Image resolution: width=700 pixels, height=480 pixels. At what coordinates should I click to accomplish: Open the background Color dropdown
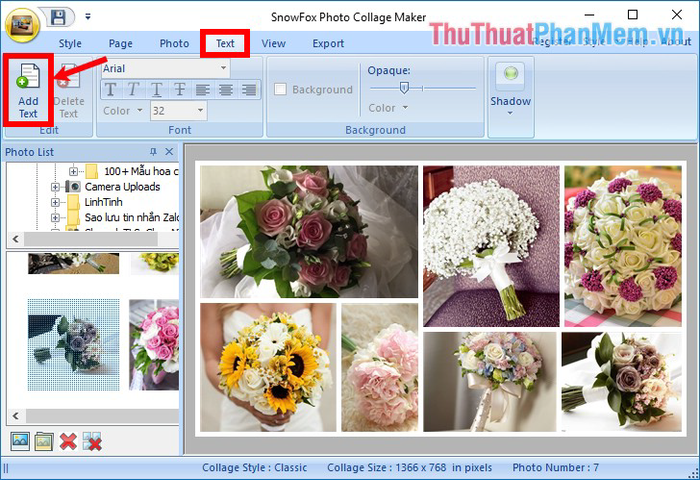tap(388, 108)
